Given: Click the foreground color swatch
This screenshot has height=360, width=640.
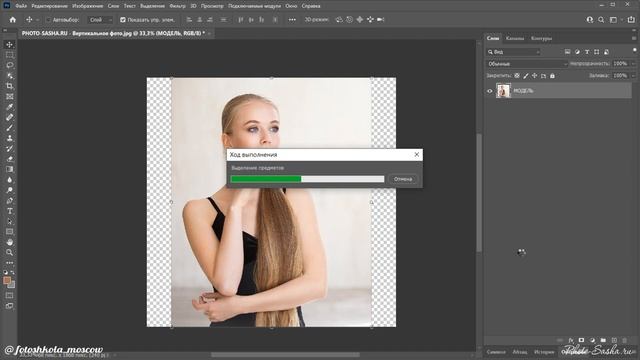Looking at the screenshot, I should 7,280.
